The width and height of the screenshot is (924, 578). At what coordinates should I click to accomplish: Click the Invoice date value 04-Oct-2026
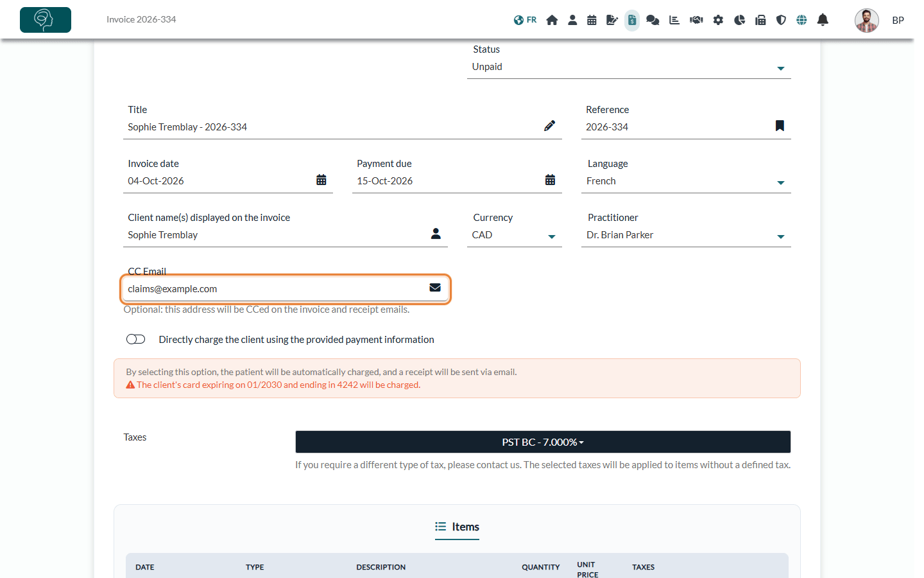coord(156,181)
